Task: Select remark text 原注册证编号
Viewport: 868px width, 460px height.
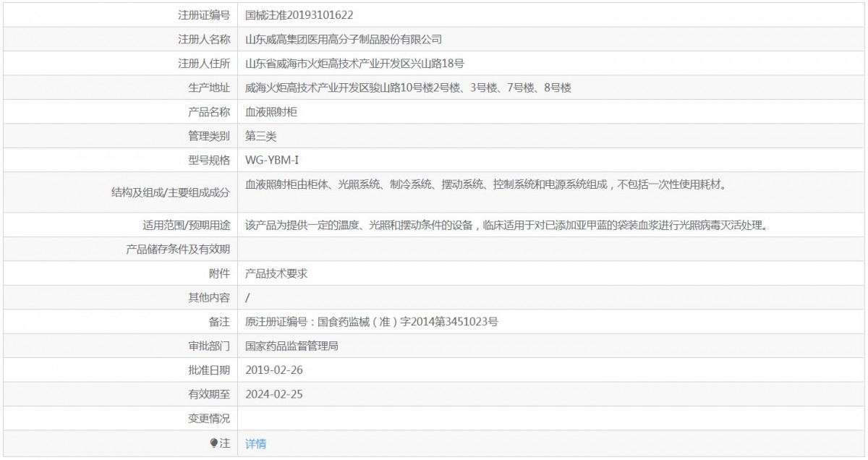Action: (x=372, y=322)
